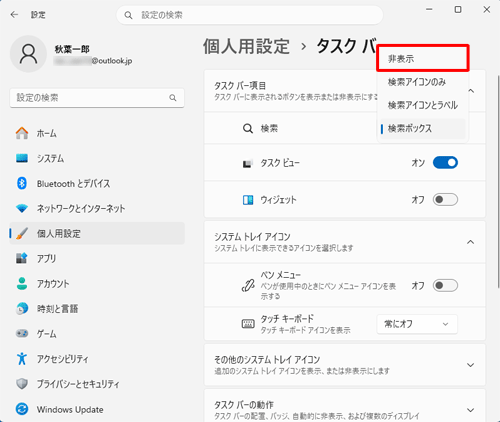Click the network Wi-Fi icon in sidebar
The height and width of the screenshot is (422, 500).
[x=22, y=209]
